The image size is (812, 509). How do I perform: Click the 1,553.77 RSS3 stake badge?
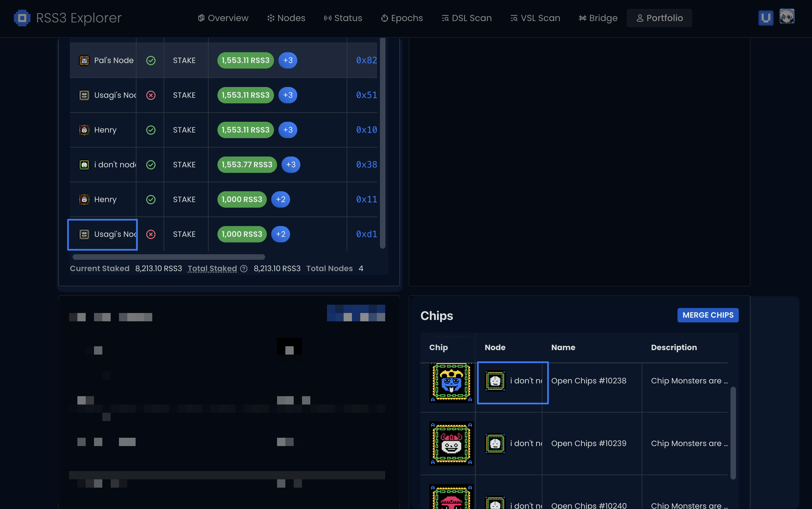pyautogui.click(x=247, y=165)
